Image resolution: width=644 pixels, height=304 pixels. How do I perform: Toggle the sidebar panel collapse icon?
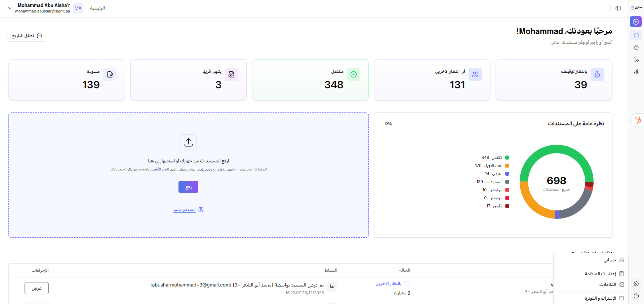[x=618, y=8]
